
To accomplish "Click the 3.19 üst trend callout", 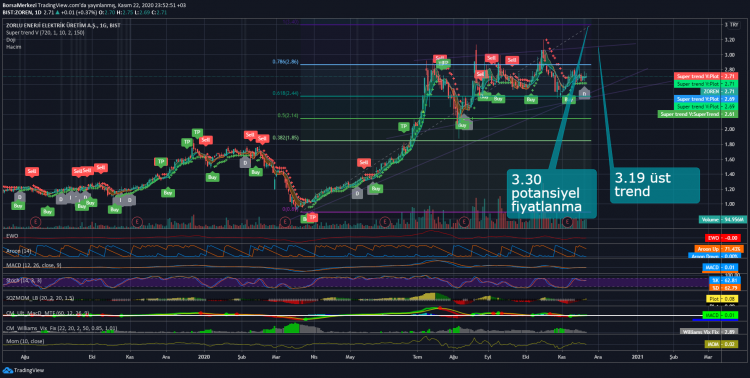I will point(655,185).
